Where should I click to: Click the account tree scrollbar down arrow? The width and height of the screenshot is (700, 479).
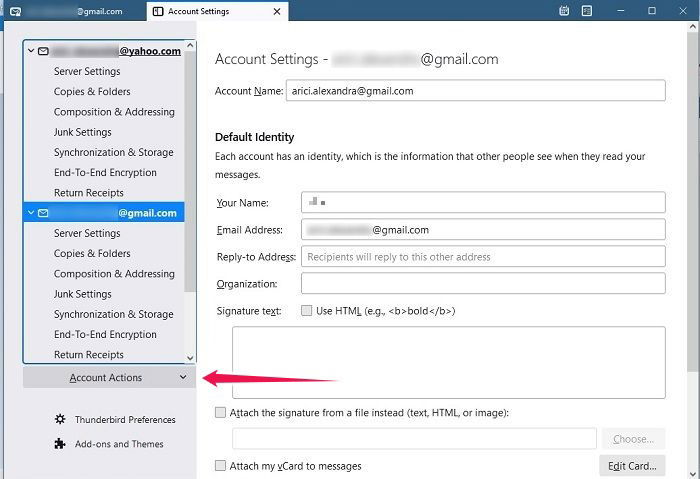pos(190,357)
